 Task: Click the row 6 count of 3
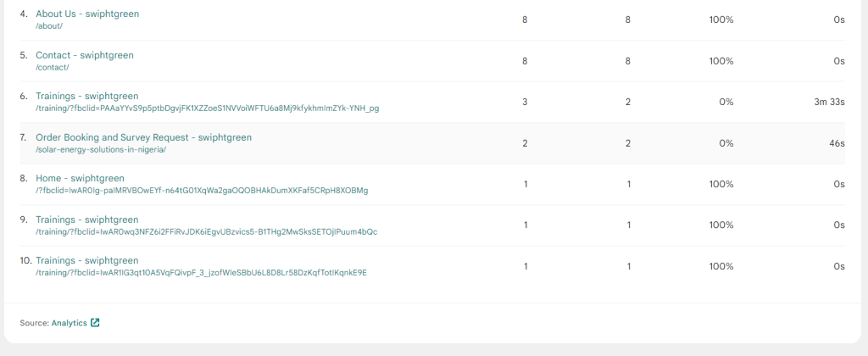(525, 102)
